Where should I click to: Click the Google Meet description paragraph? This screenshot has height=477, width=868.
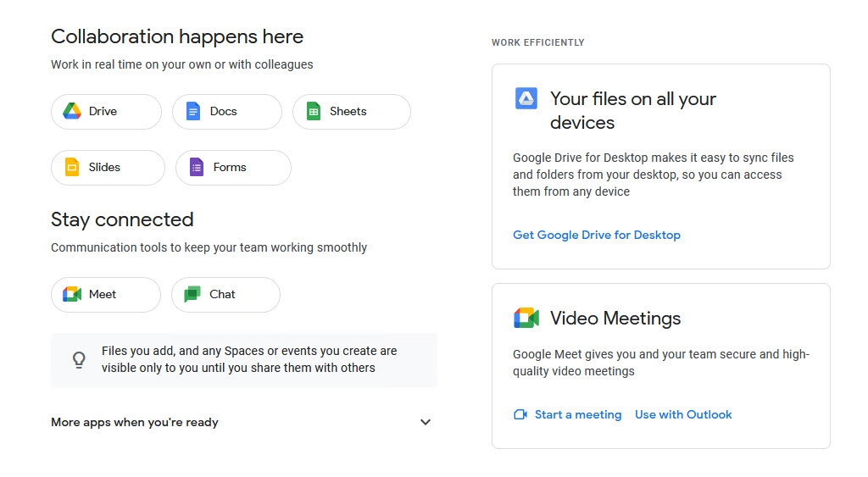coord(661,363)
